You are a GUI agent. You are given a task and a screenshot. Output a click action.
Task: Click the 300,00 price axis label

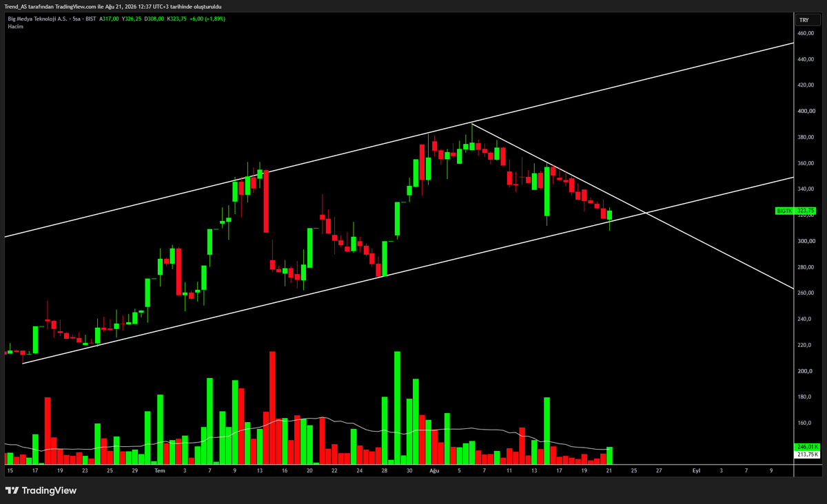coord(807,241)
